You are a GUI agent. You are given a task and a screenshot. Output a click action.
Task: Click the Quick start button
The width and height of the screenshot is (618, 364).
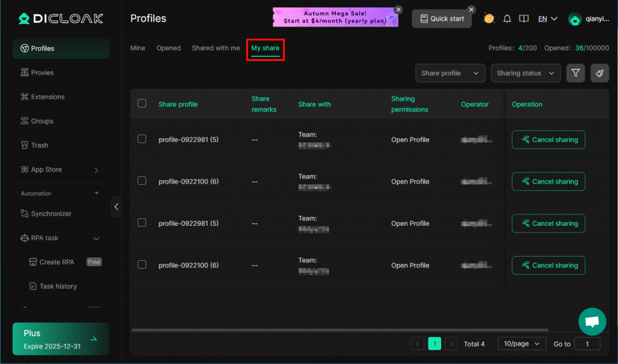442,19
